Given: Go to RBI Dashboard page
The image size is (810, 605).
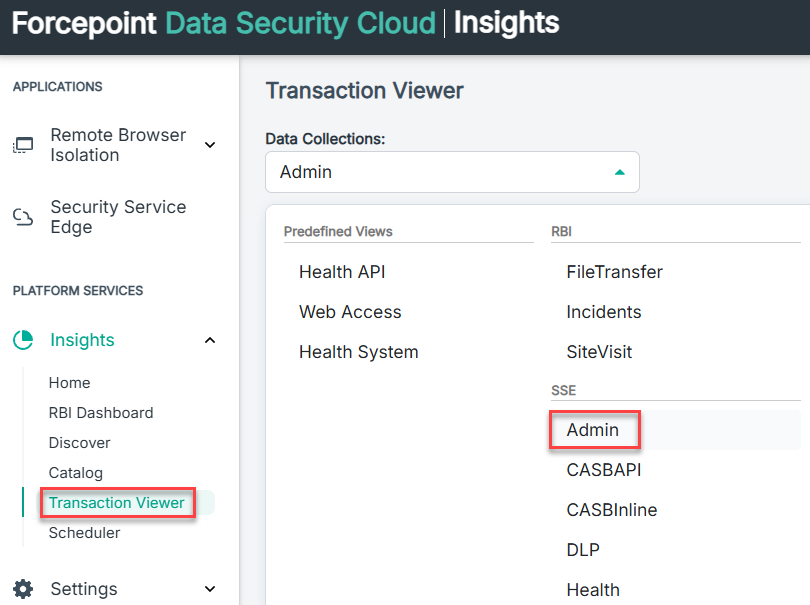Looking at the screenshot, I should 101,413.
